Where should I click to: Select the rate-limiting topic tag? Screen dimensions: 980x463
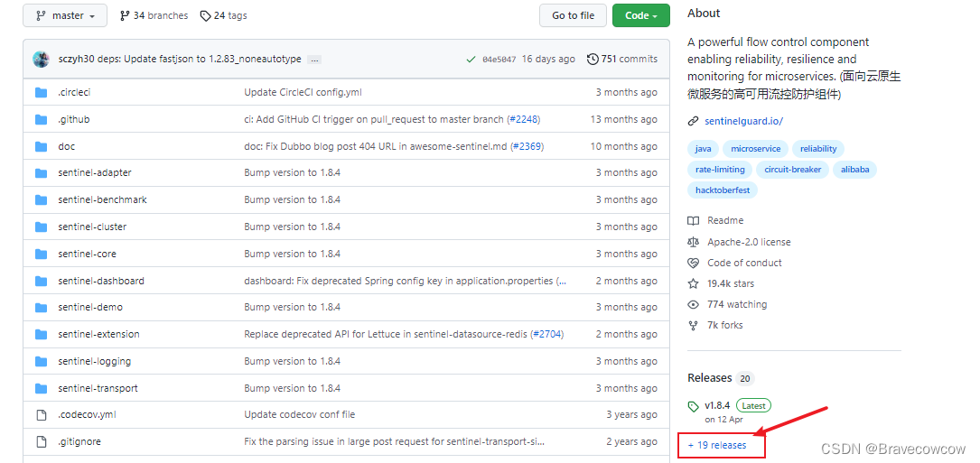[720, 170]
